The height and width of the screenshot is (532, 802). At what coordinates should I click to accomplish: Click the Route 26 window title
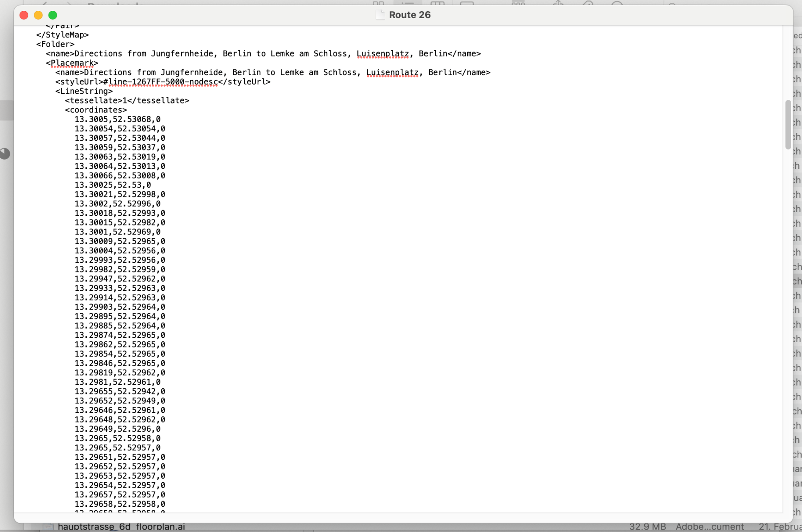(x=410, y=15)
